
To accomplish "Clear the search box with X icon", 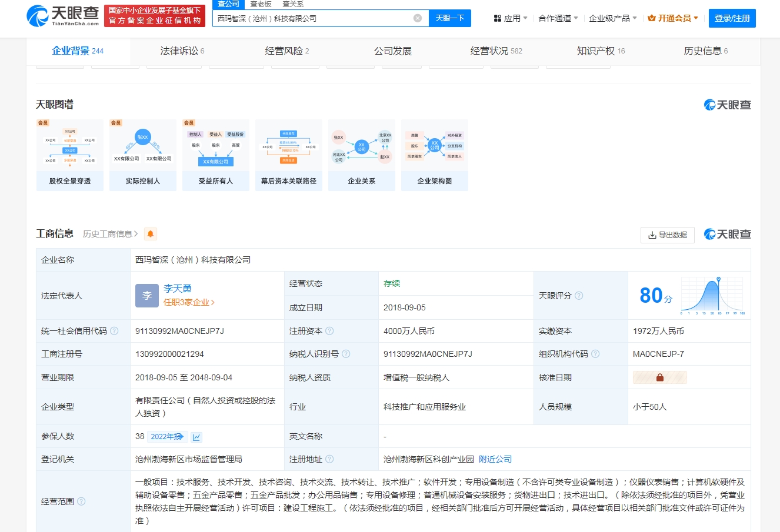I will tap(418, 18).
